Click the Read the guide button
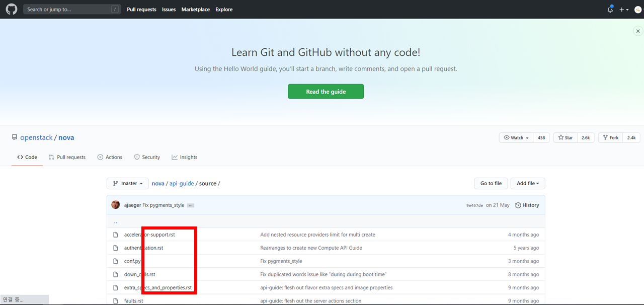 click(x=326, y=92)
